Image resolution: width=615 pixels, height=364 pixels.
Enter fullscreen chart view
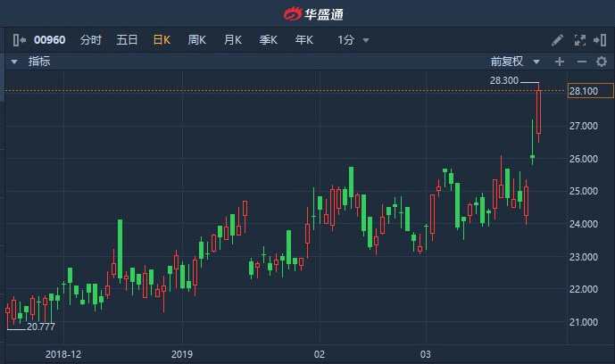pos(579,40)
